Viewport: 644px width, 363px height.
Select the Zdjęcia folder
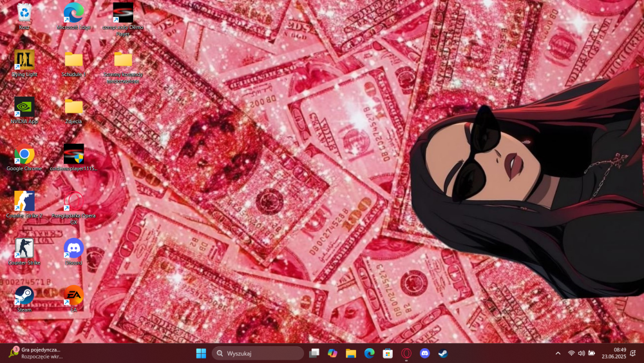click(x=73, y=110)
